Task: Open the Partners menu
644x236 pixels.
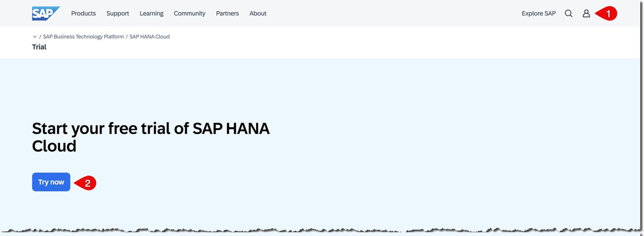Action: [x=228, y=13]
